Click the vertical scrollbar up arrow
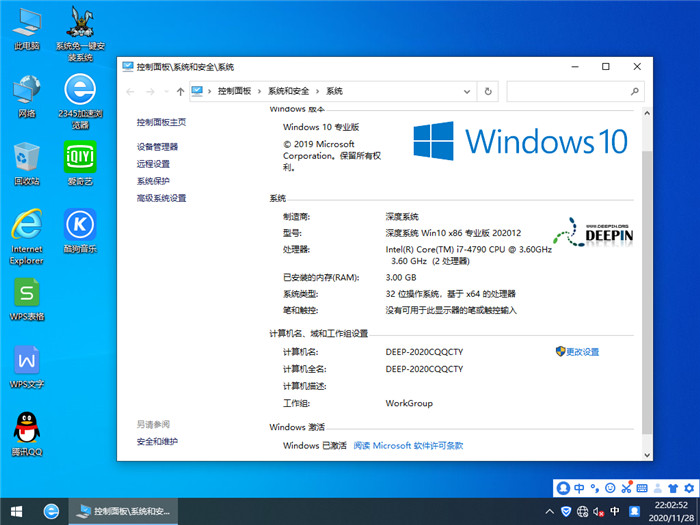The height and width of the screenshot is (525, 700). click(x=647, y=113)
